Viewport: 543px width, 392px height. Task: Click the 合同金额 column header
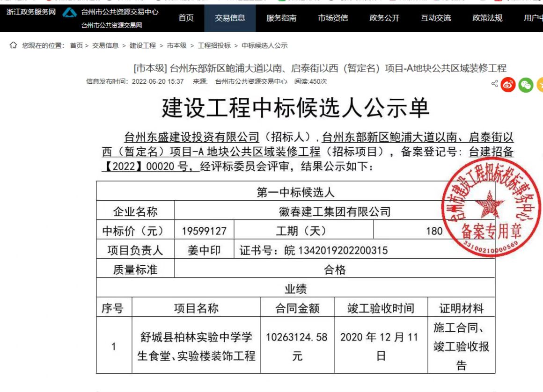[x=297, y=308]
